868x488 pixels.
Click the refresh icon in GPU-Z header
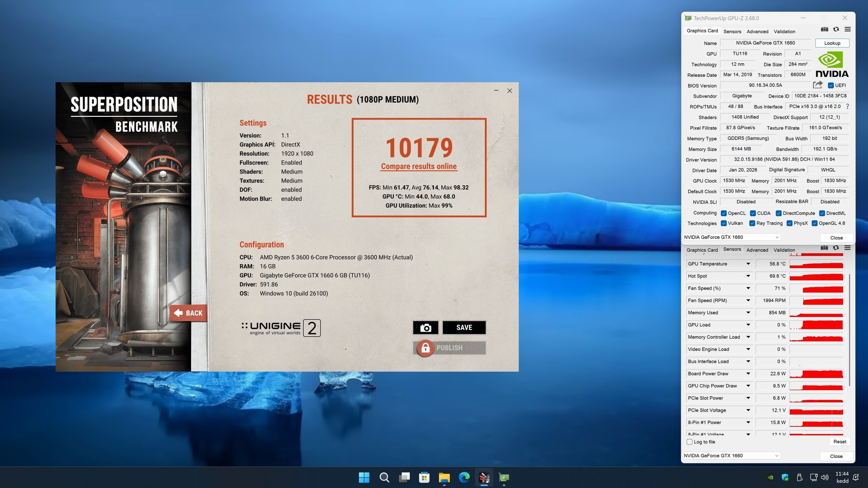(836, 30)
